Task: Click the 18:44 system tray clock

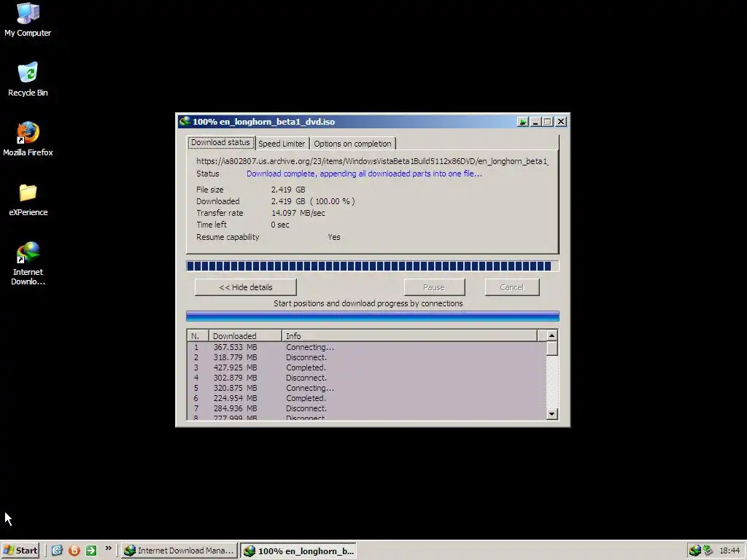Action: [x=729, y=551]
